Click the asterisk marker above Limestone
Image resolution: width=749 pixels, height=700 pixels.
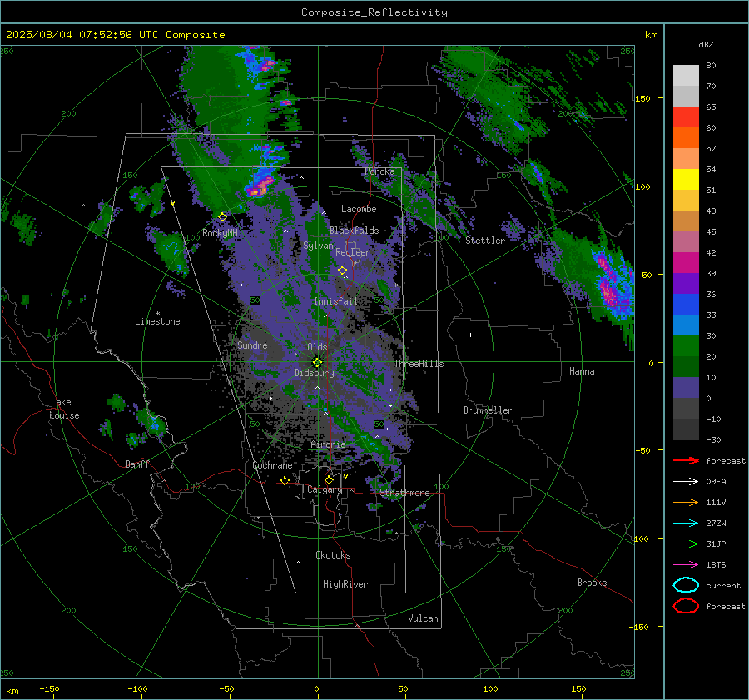(x=157, y=314)
